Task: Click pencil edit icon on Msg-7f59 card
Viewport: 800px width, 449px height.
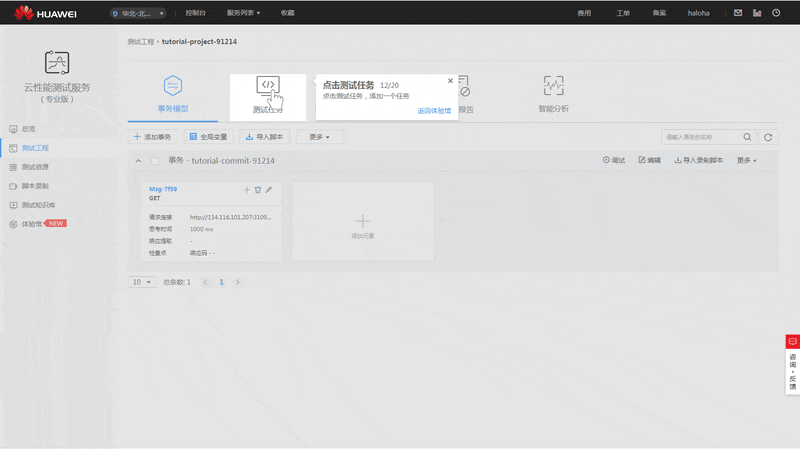Action: 268,190
